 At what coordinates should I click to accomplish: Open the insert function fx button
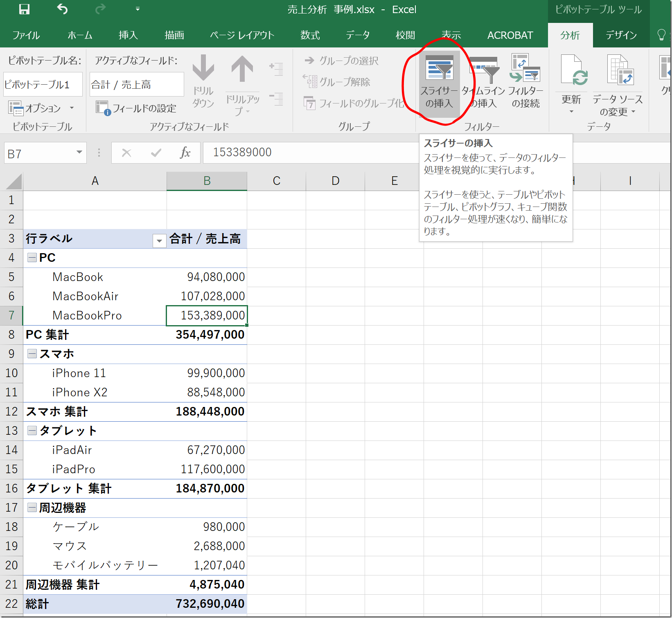[185, 153]
